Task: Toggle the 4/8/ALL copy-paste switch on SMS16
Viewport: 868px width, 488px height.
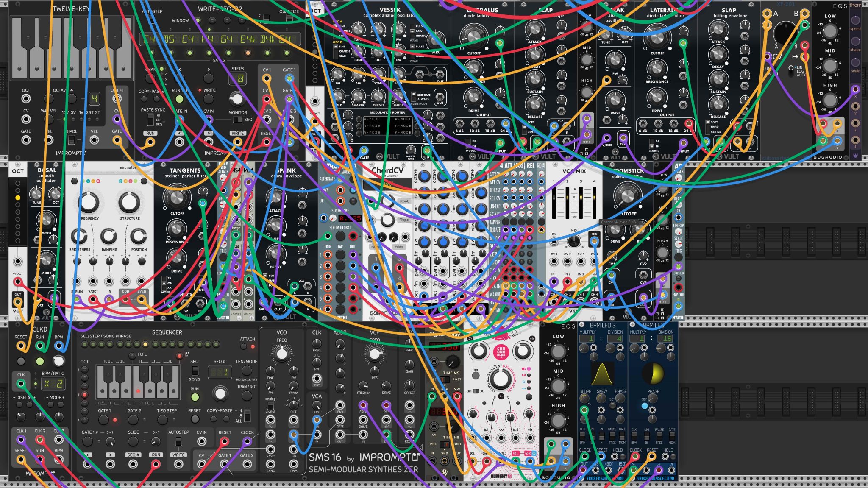Action: [248, 415]
